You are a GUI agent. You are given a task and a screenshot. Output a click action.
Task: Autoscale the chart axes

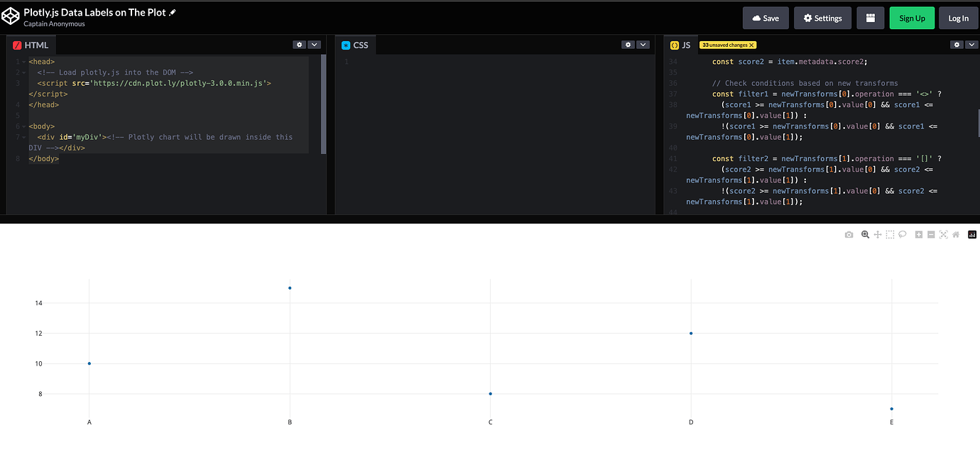(944, 234)
